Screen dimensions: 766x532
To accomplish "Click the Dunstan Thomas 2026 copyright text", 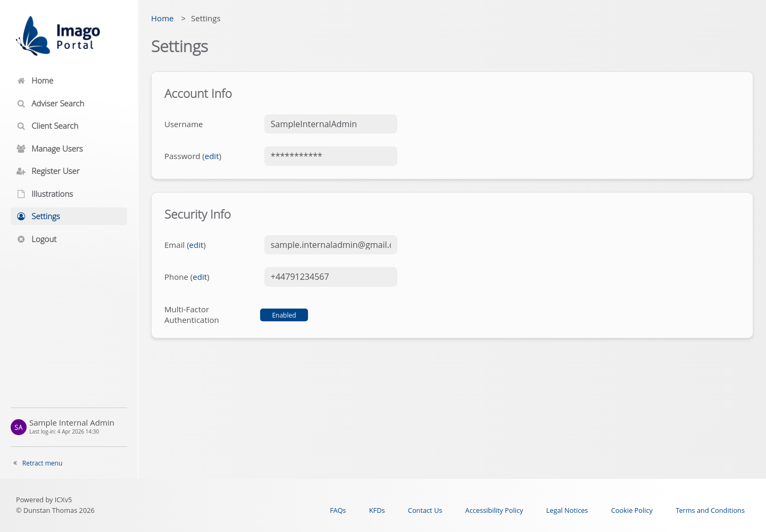I will tap(55, 510).
